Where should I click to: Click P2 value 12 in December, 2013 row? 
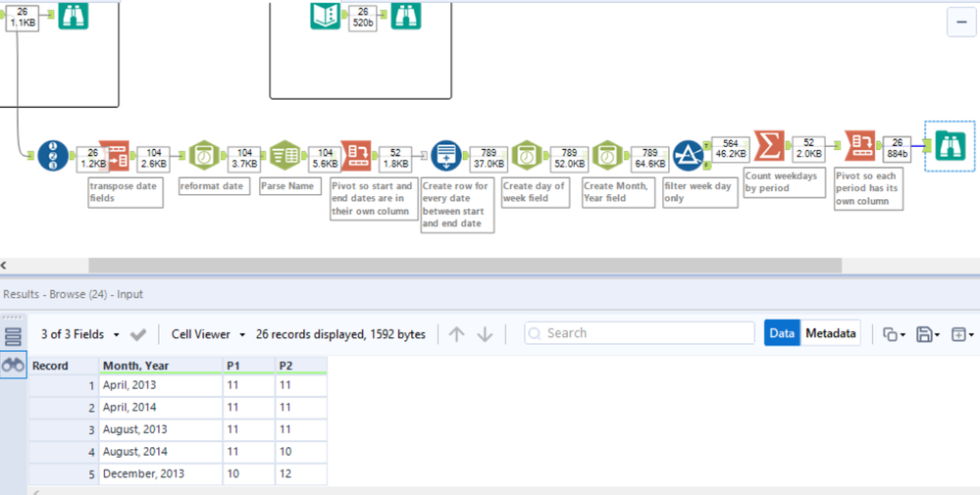point(301,473)
